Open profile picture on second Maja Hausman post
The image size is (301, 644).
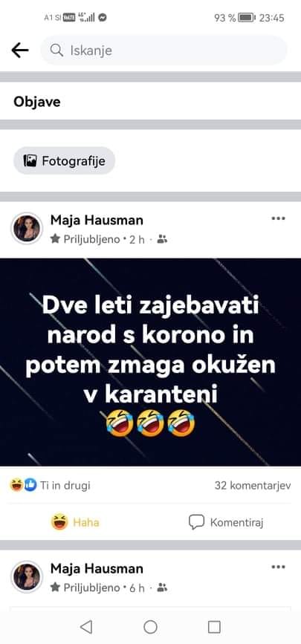pyautogui.click(x=27, y=577)
